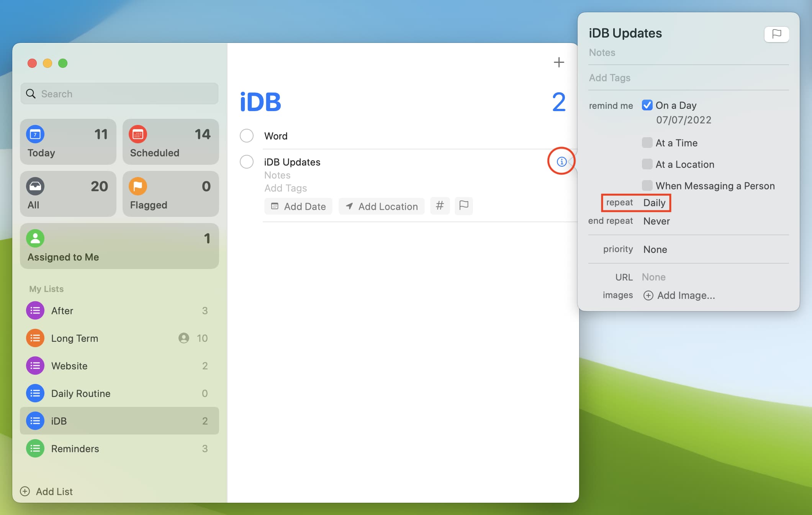This screenshot has height=515, width=812.
Task: Click Add Tags field in details popover
Action: point(610,78)
